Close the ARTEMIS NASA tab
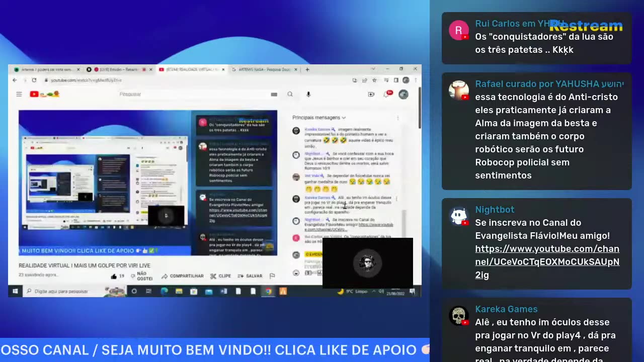The image size is (644, 362). point(295,69)
